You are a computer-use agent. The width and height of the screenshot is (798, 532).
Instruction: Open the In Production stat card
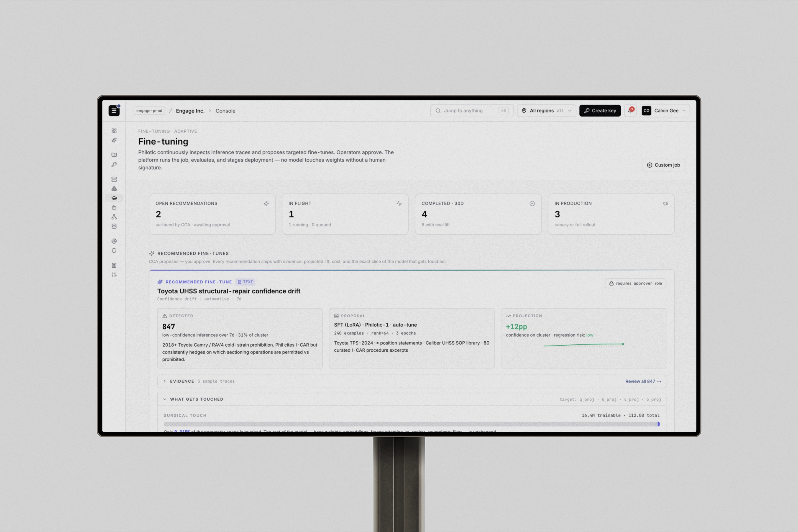click(611, 214)
